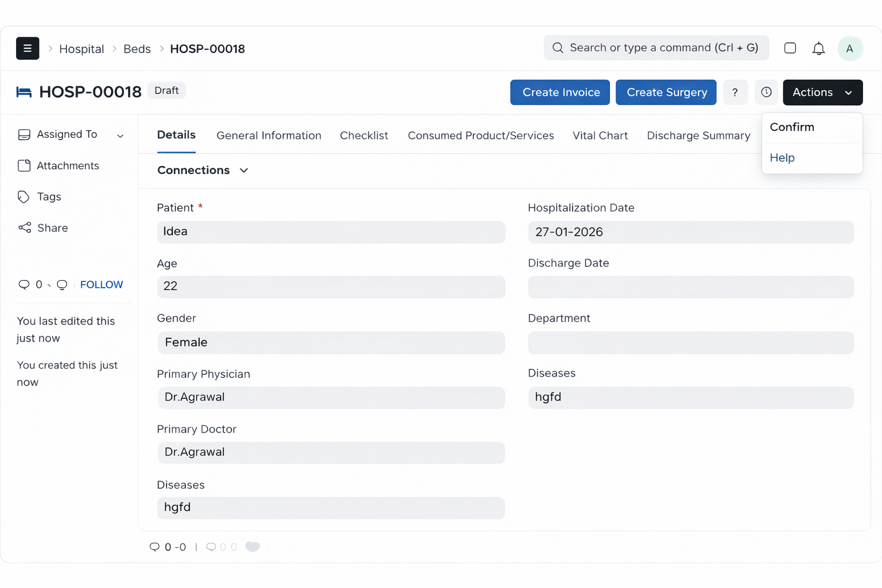Open the user avatar A menu
This screenshot has height=588, width=882.
pos(850,48)
